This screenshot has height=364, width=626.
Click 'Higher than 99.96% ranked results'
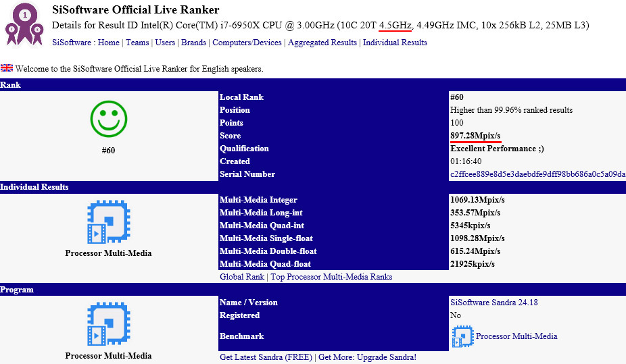coord(512,110)
